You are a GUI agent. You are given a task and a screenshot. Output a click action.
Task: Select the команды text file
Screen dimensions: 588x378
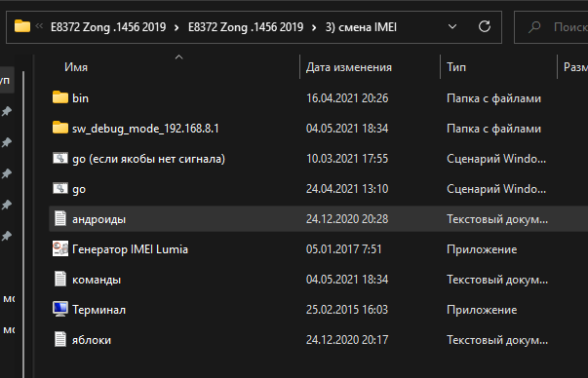coord(97,280)
